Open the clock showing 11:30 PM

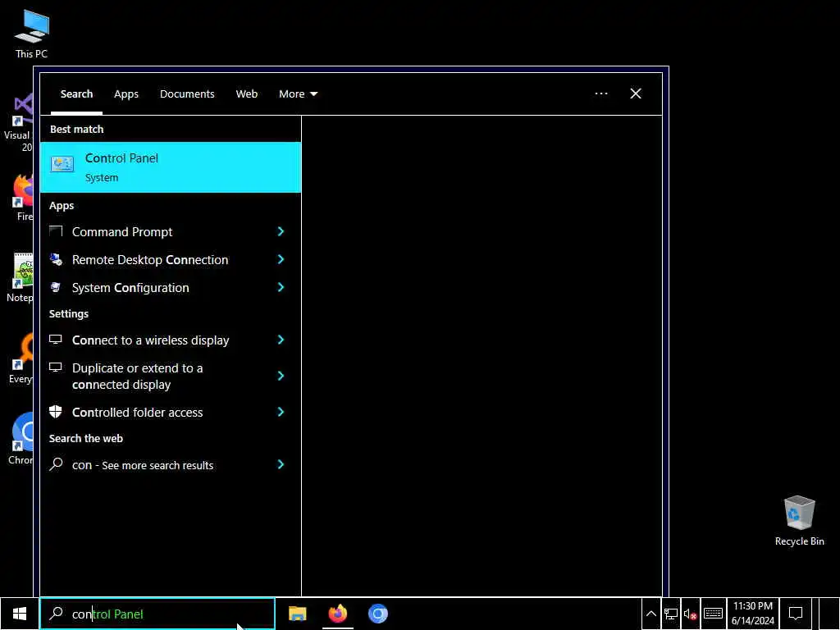tap(753, 614)
